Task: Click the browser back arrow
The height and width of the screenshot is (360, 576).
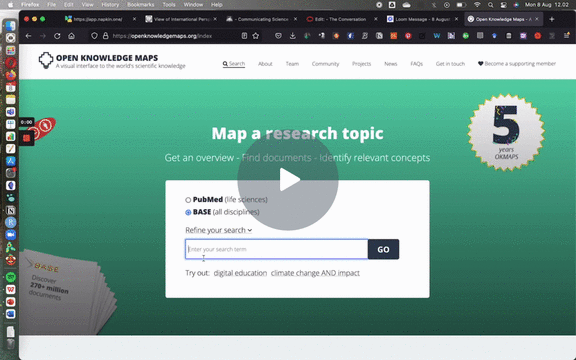Action: coord(28,36)
